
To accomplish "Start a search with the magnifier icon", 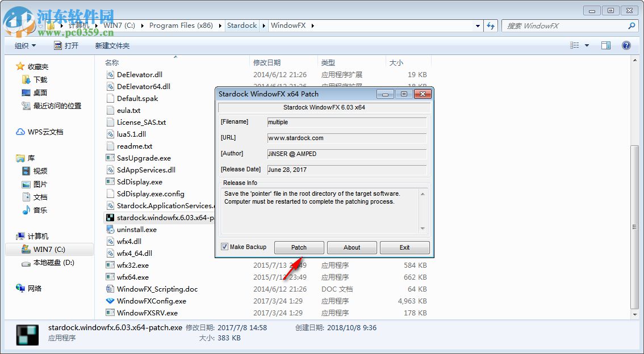I will pos(631,26).
